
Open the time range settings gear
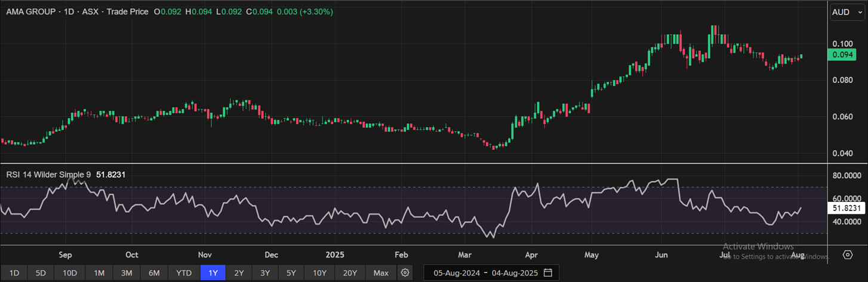[405, 273]
